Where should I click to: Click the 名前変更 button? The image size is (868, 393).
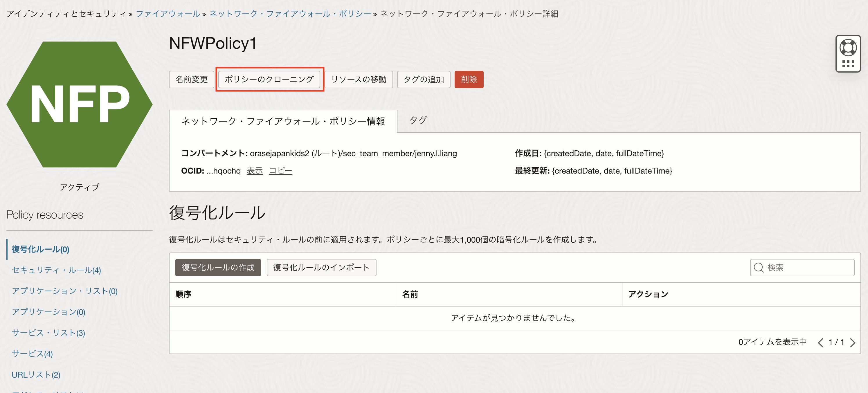[191, 80]
